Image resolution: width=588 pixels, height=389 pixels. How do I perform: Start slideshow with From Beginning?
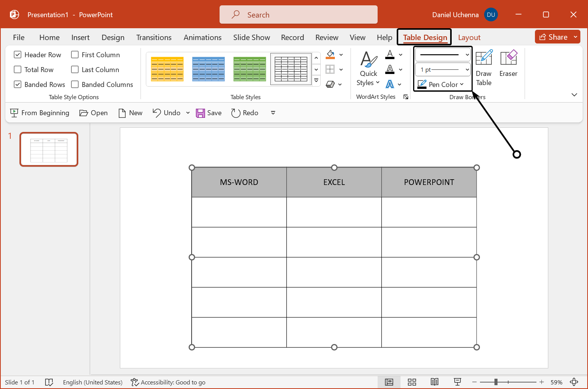(x=39, y=113)
